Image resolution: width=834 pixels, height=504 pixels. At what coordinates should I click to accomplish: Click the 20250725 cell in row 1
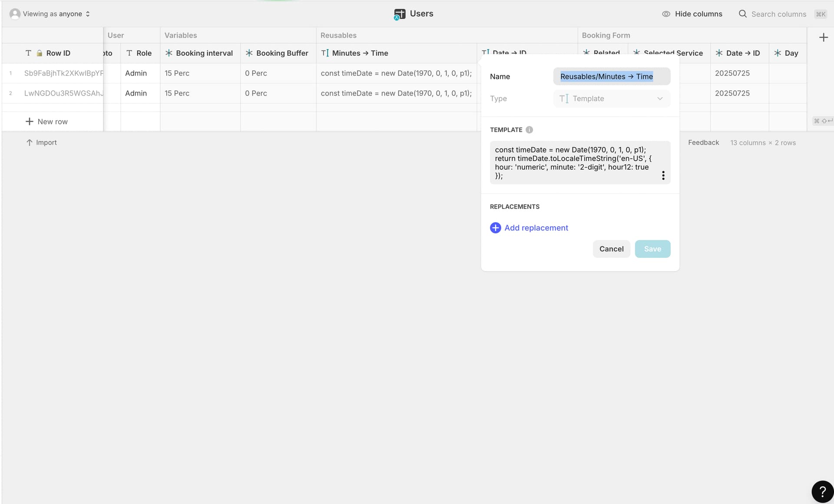[740, 73]
